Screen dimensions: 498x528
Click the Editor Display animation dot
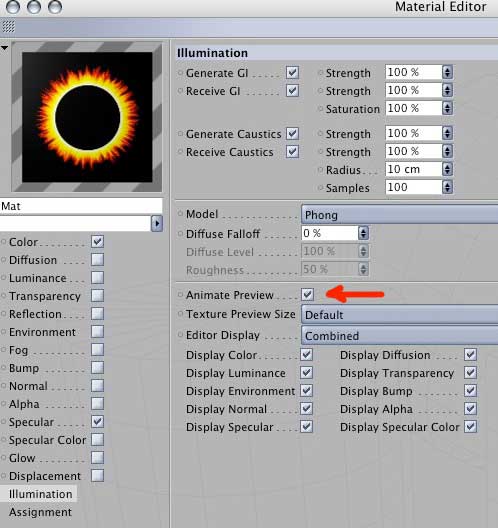click(x=180, y=335)
